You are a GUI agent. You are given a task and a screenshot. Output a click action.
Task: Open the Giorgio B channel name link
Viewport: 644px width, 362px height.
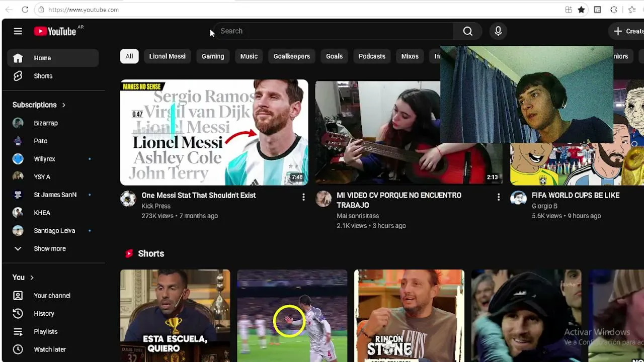544,206
